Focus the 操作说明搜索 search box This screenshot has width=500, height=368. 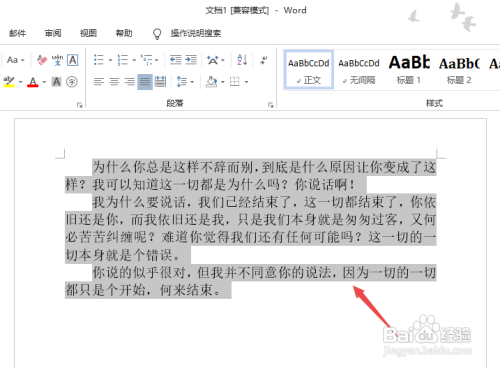pyautogui.click(x=196, y=33)
